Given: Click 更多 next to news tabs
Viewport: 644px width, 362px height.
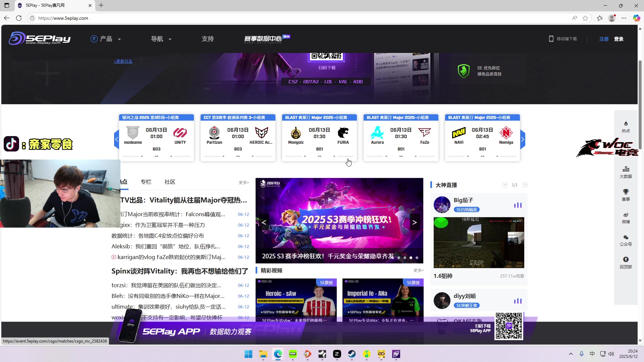Looking at the screenshot, I should coord(244,182).
